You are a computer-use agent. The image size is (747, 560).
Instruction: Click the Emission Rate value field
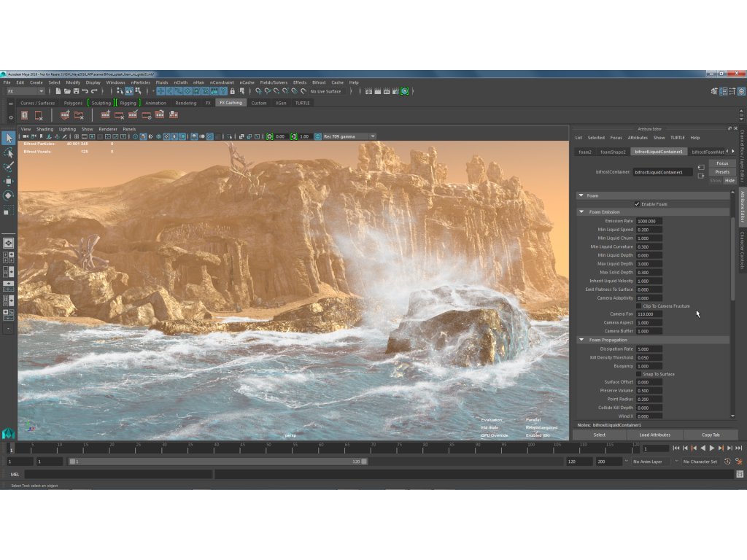point(649,221)
